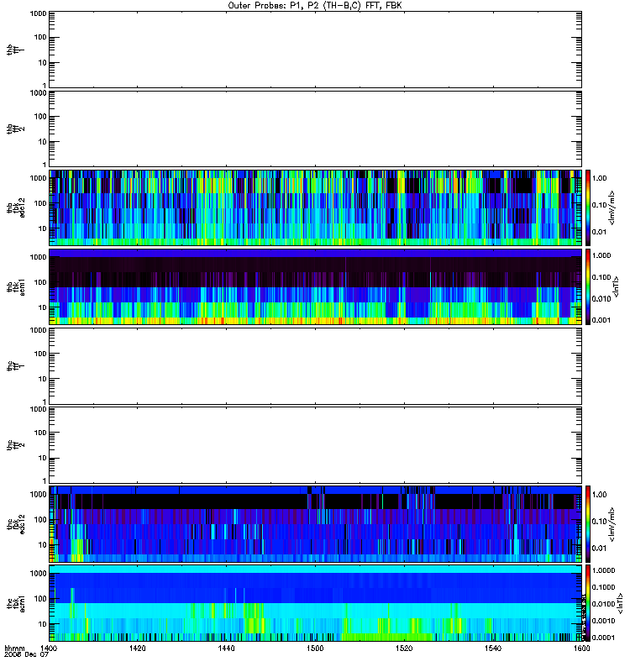Click the "hhmm" axis label
Screen dimensions: 630x672
pyautogui.click(x=14, y=648)
